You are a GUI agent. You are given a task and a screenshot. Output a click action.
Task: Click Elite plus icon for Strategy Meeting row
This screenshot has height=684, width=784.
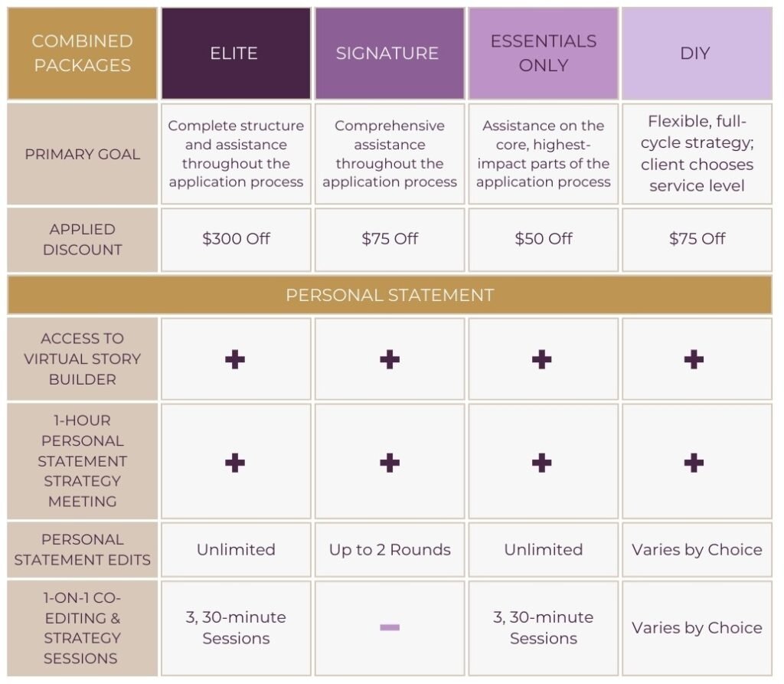(235, 462)
